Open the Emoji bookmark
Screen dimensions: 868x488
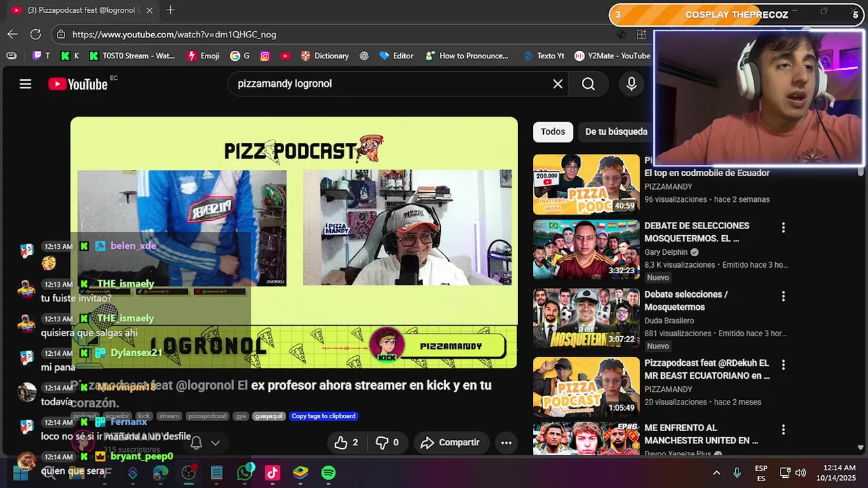[203, 56]
